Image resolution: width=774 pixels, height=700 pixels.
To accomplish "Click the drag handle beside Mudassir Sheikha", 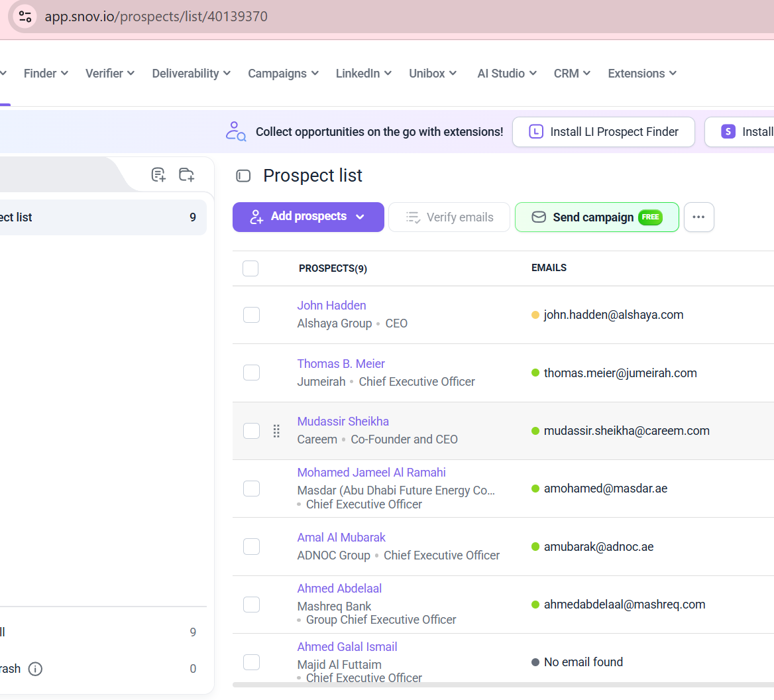I will click(276, 431).
